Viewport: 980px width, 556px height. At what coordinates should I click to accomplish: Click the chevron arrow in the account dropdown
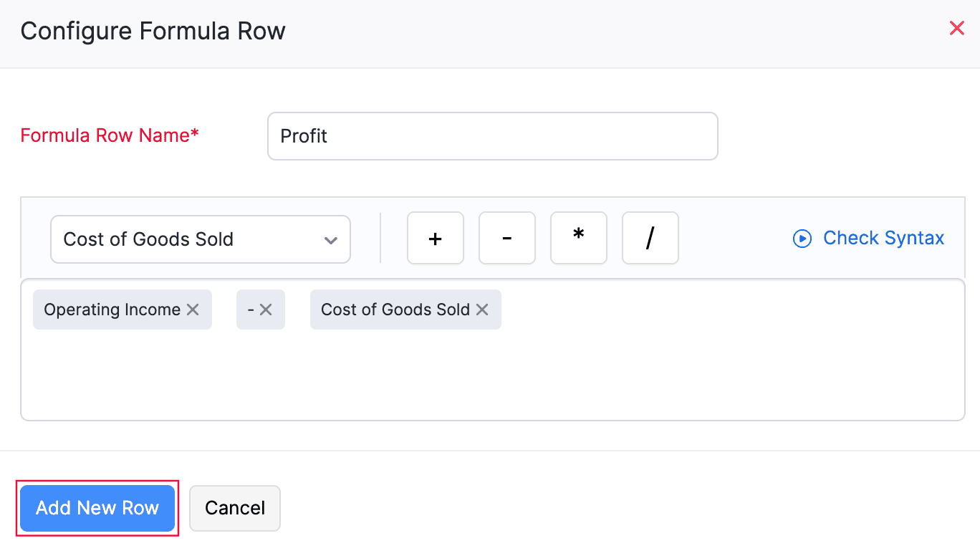[x=330, y=240]
